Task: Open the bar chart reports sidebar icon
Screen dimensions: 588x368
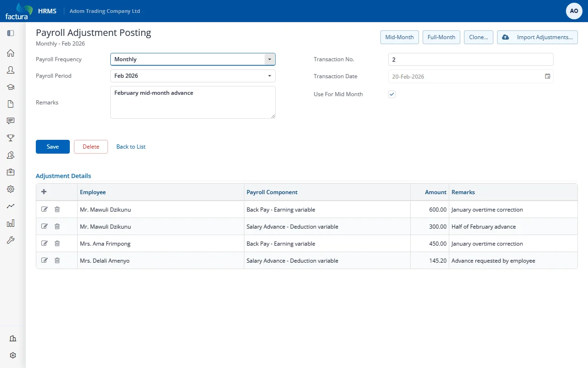Action: coord(11,223)
